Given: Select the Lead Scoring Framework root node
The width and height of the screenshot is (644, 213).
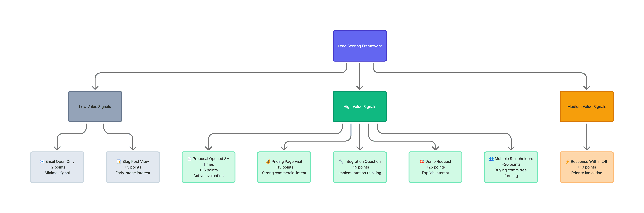Looking at the screenshot, I should (359, 46).
